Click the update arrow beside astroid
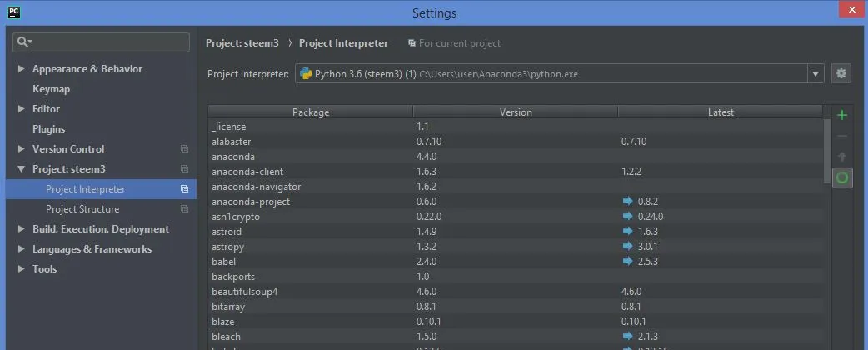The image size is (868, 350). click(627, 232)
